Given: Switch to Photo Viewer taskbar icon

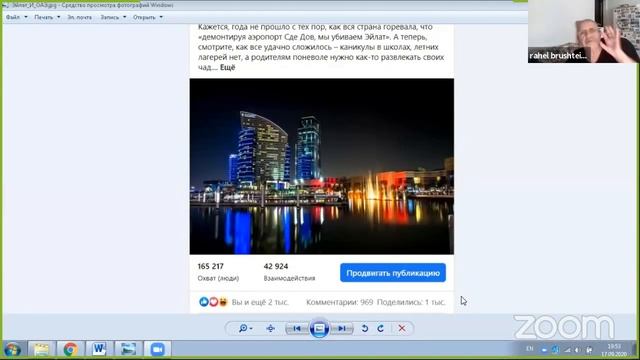Looking at the screenshot, I should (x=128, y=349).
